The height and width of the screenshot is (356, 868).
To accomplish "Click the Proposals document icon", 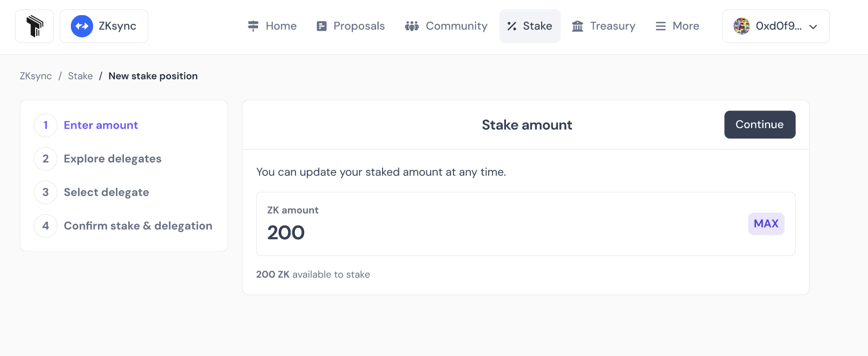I will coord(321,26).
